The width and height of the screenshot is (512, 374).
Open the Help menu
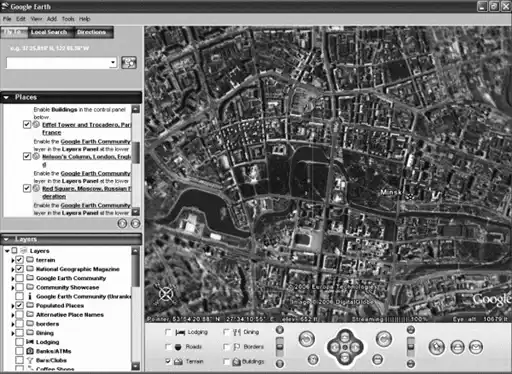coord(85,19)
